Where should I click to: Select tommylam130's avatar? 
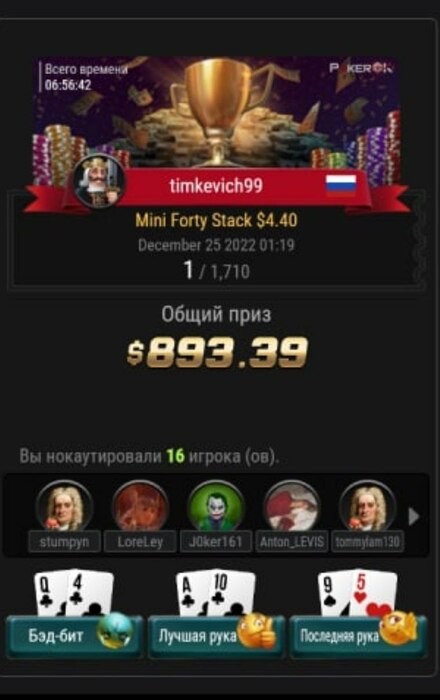[x=367, y=506]
